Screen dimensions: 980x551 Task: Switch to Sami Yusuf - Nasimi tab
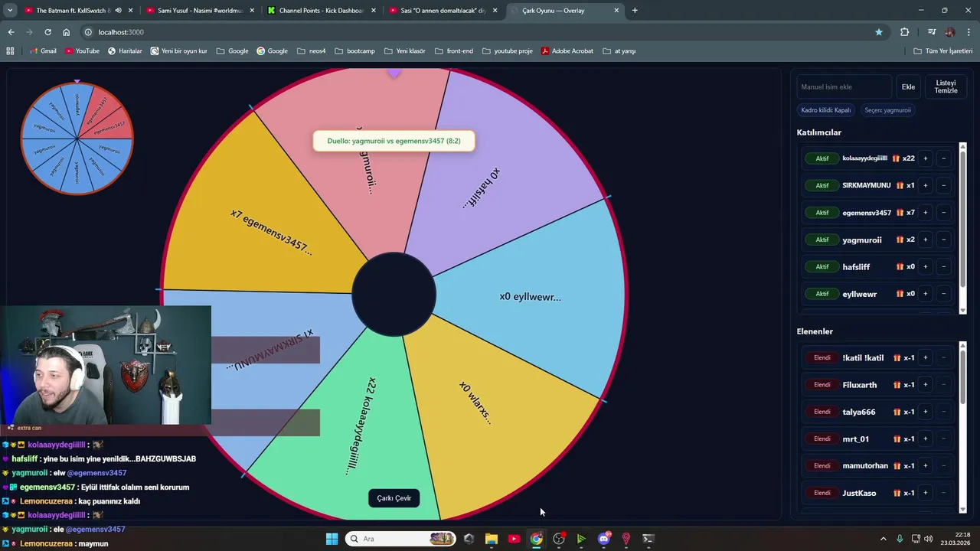[x=199, y=11]
